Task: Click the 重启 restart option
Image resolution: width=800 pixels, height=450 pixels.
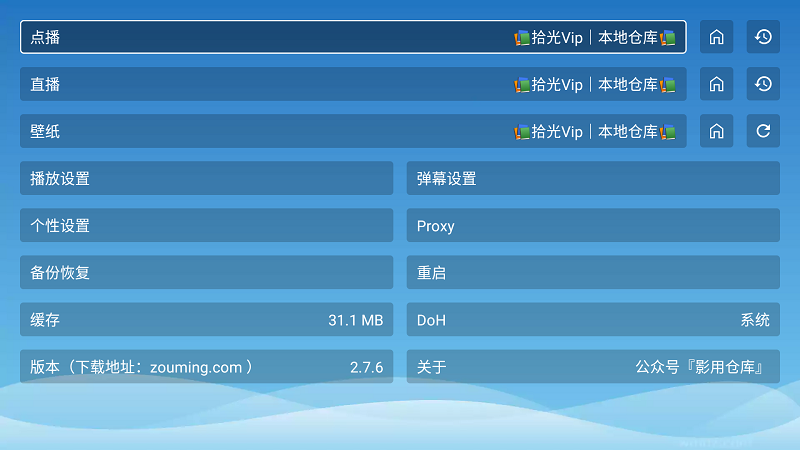Action: [x=593, y=272]
